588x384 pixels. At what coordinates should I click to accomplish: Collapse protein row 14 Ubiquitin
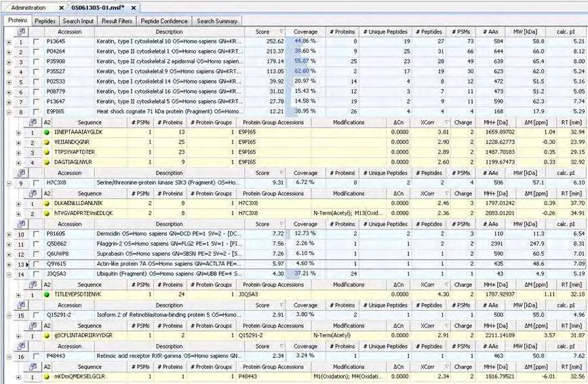click(9, 275)
